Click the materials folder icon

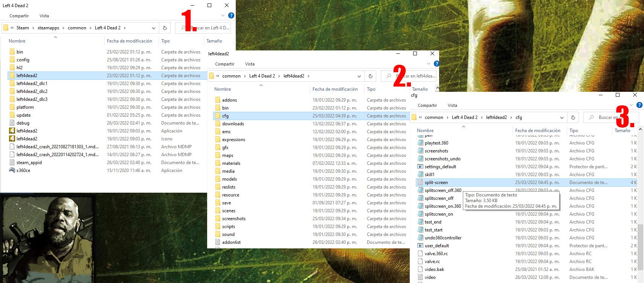(218, 163)
